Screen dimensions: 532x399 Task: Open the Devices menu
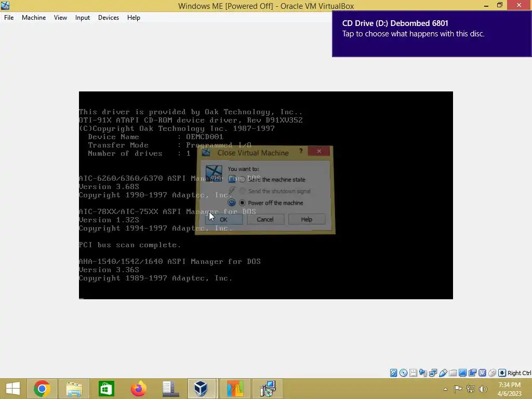(108, 18)
